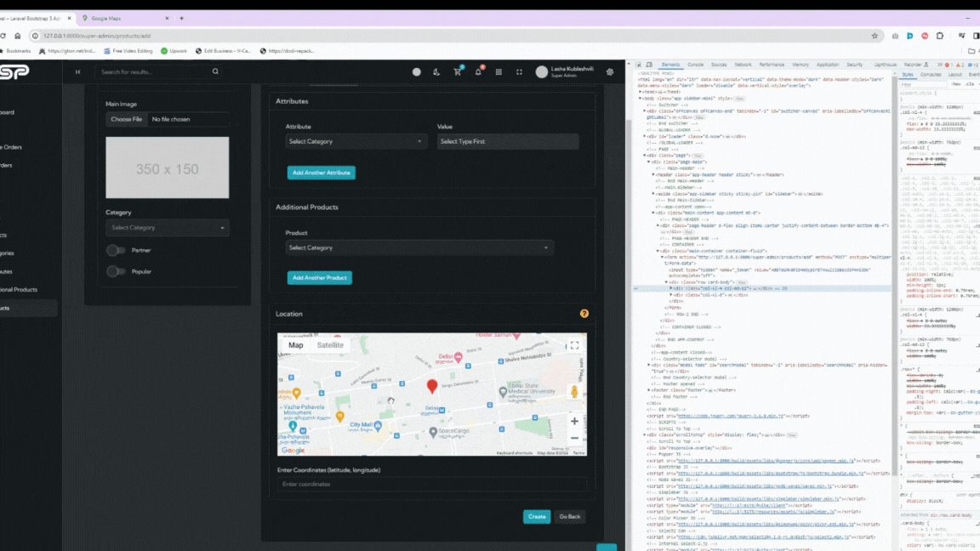Click the round circle icon in the header
The height and width of the screenshot is (551, 980).
pyautogui.click(x=416, y=71)
